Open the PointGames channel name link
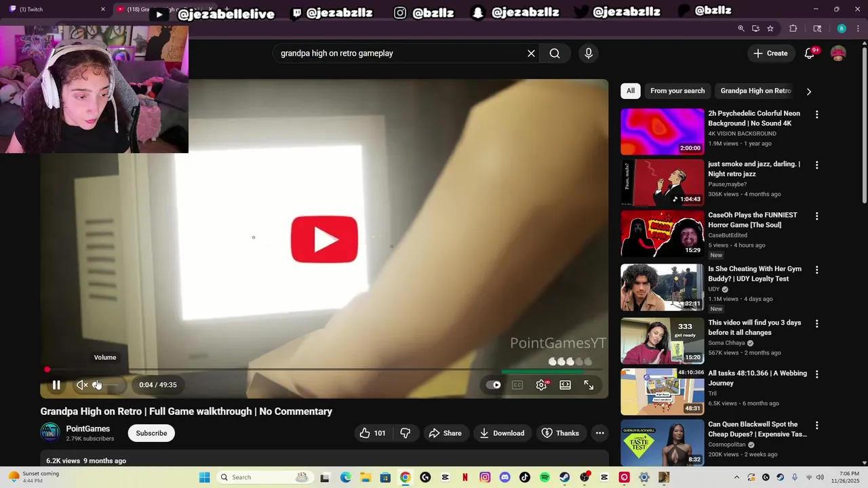 [x=88, y=428]
